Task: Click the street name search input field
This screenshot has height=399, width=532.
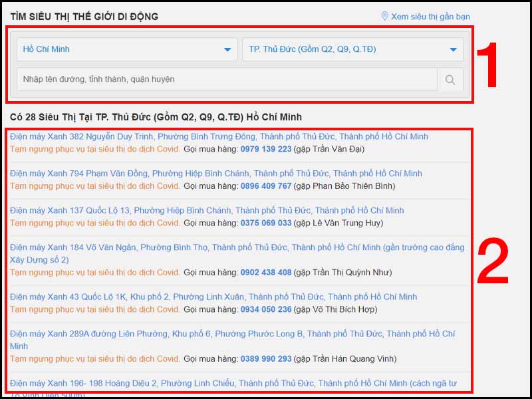Action: tap(227, 79)
